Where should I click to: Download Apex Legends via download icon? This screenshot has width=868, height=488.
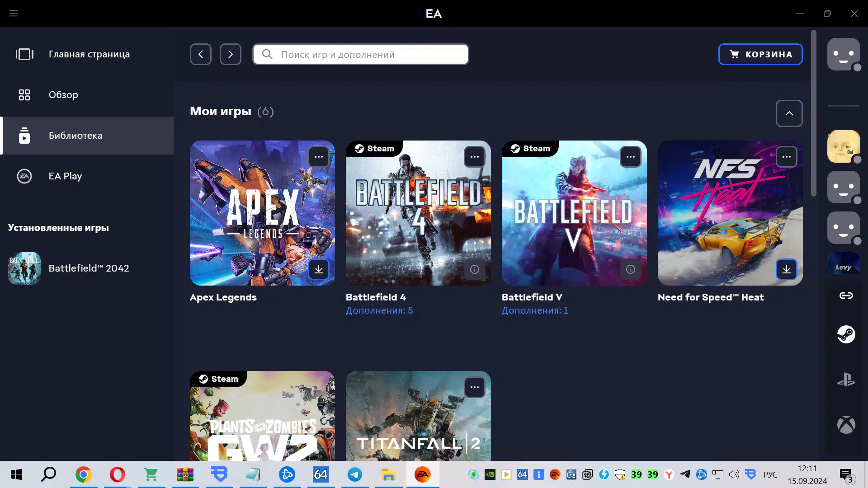point(319,269)
